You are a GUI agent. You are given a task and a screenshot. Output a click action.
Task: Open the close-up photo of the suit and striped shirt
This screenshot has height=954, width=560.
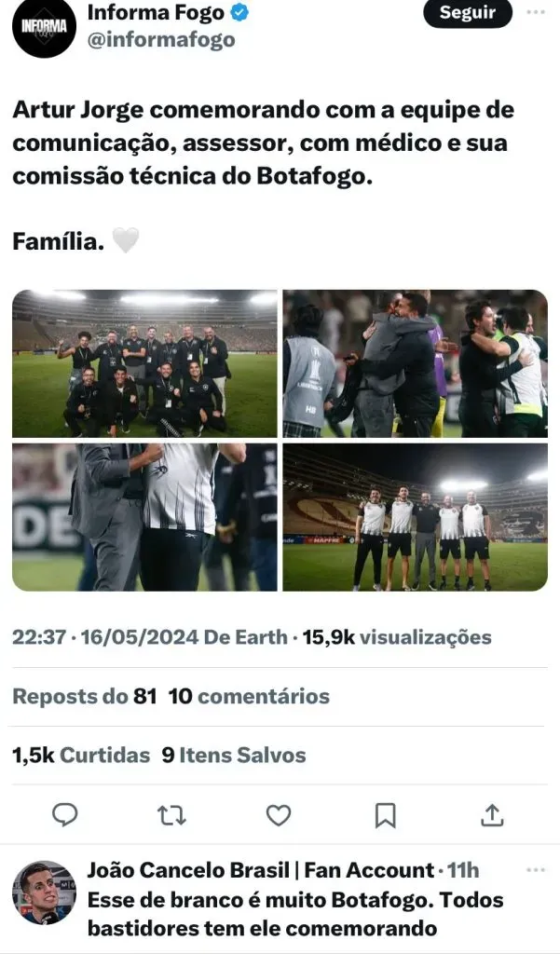click(144, 517)
